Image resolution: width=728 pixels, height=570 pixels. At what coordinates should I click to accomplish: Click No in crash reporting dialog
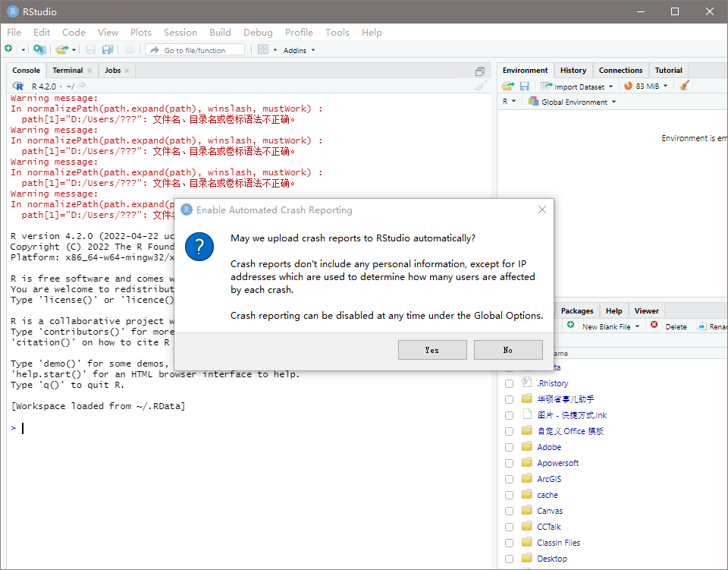point(508,350)
